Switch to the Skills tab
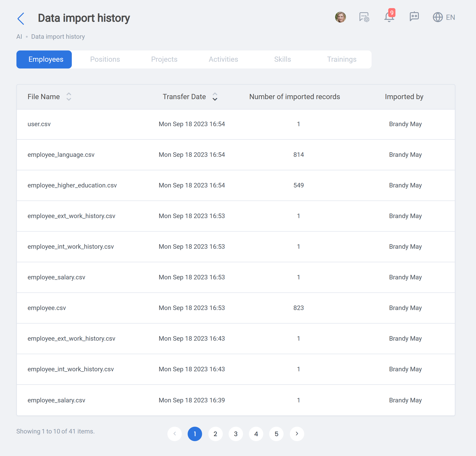476x456 pixels. point(282,59)
